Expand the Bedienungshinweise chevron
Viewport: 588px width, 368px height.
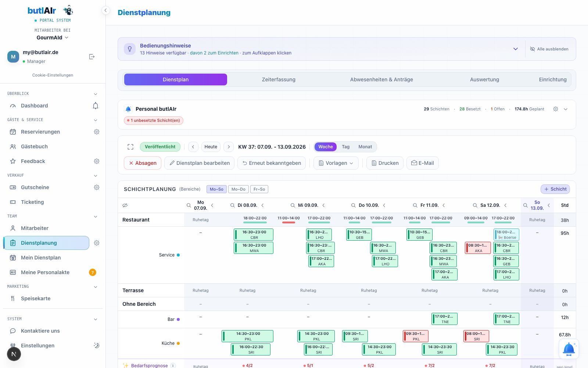click(x=516, y=49)
